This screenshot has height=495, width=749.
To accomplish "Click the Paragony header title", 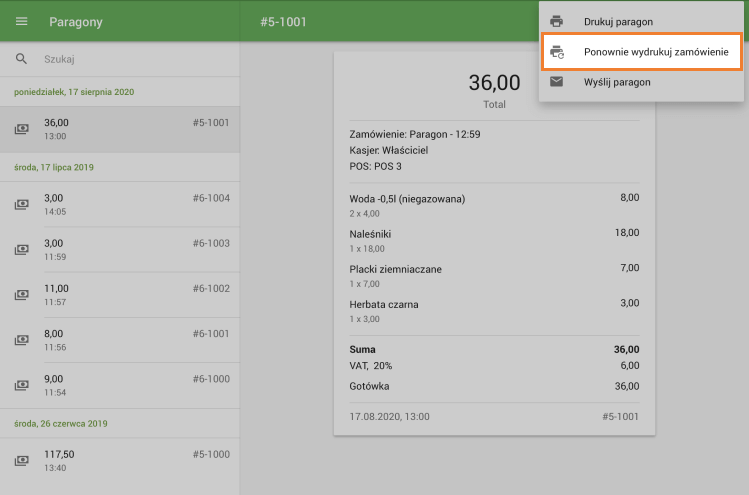I will (x=76, y=22).
